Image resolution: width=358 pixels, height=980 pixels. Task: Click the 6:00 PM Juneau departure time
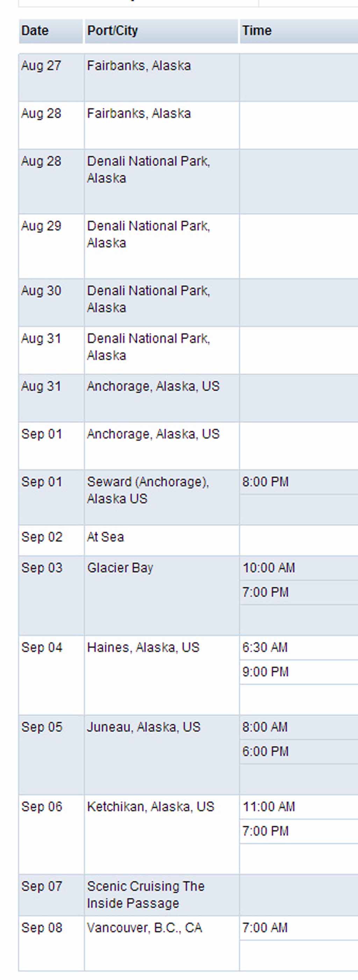(x=265, y=752)
